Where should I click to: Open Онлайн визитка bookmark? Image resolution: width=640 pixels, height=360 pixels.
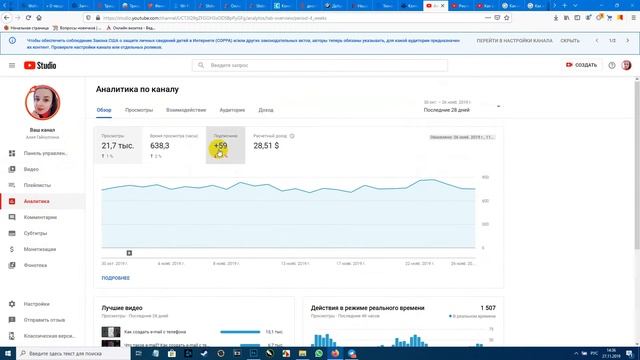[131, 28]
